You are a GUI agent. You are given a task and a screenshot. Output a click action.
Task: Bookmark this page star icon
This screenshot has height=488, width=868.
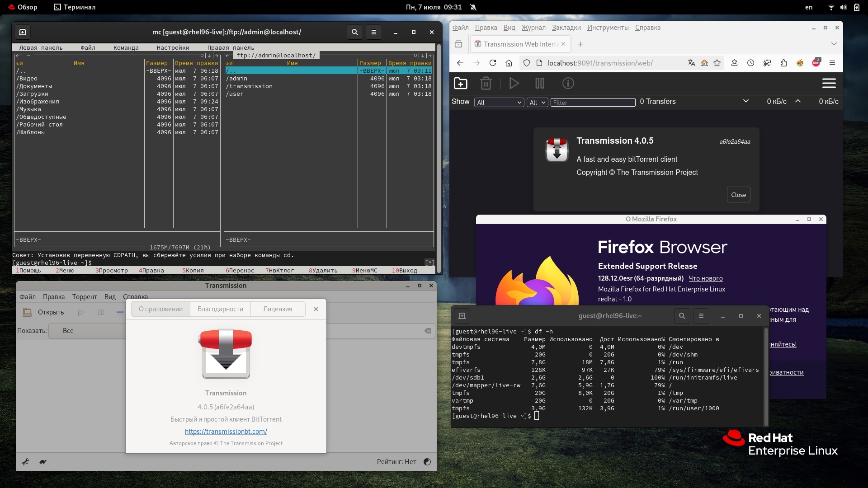point(717,63)
